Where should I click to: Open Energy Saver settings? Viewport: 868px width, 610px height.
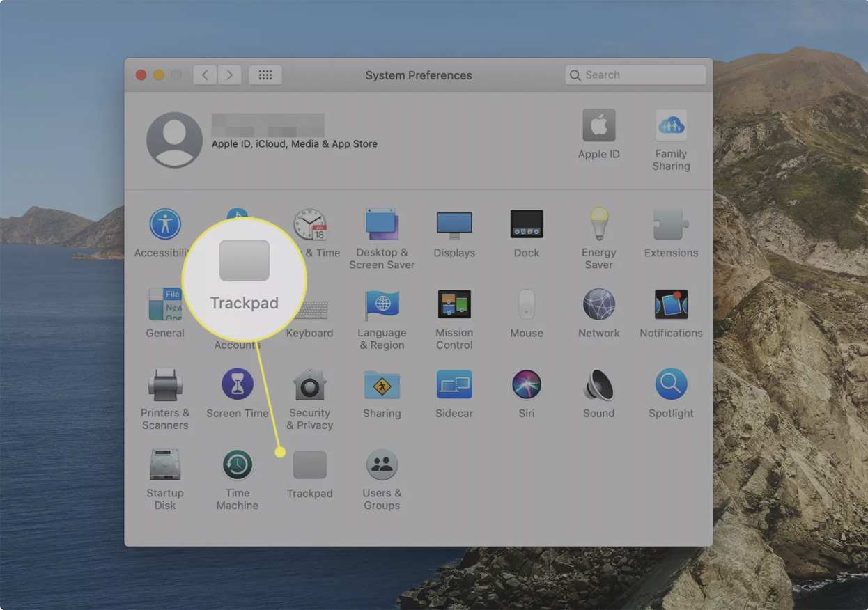tap(598, 225)
